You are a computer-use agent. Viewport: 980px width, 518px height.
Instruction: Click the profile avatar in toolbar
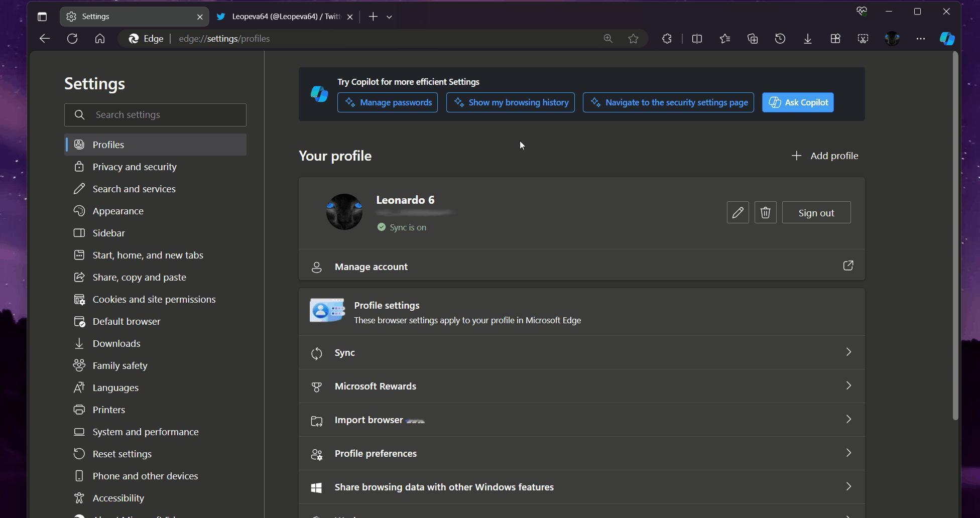[x=892, y=39]
